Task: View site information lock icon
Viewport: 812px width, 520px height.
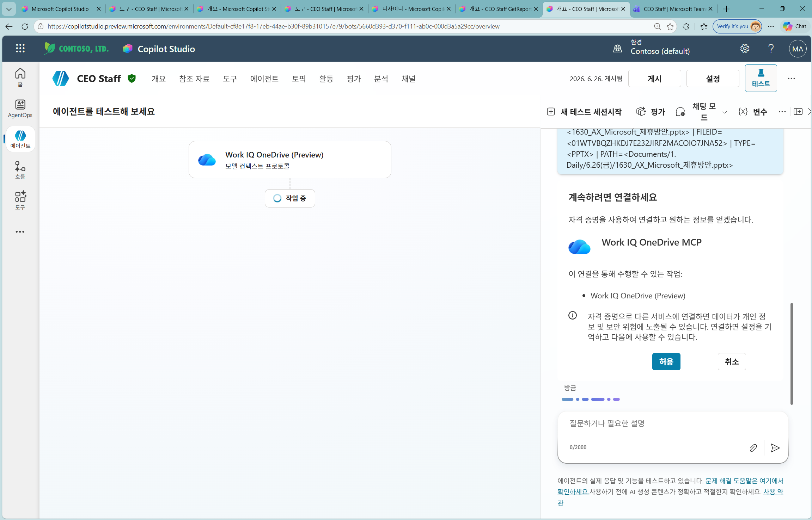Action: click(x=41, y=26)
